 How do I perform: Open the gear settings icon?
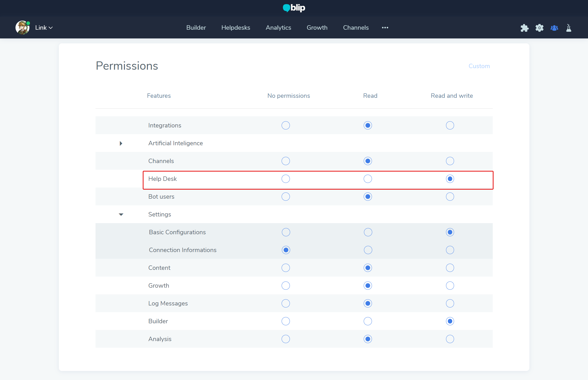click(539, 28)
